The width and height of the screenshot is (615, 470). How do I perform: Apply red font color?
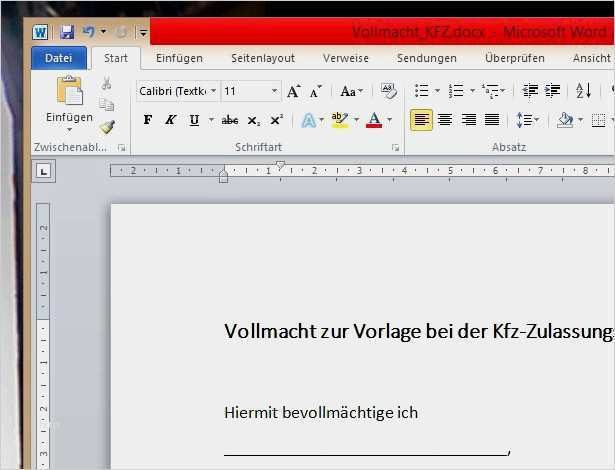click(374, 120)
